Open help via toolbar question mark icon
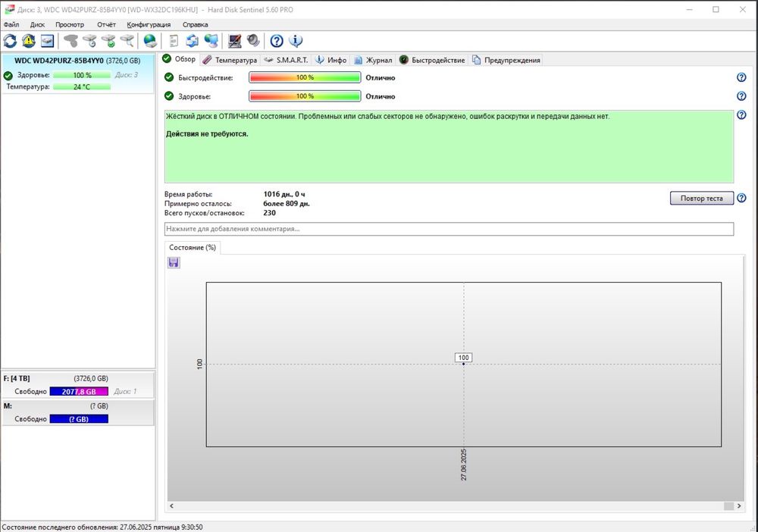 click(277, 41)
